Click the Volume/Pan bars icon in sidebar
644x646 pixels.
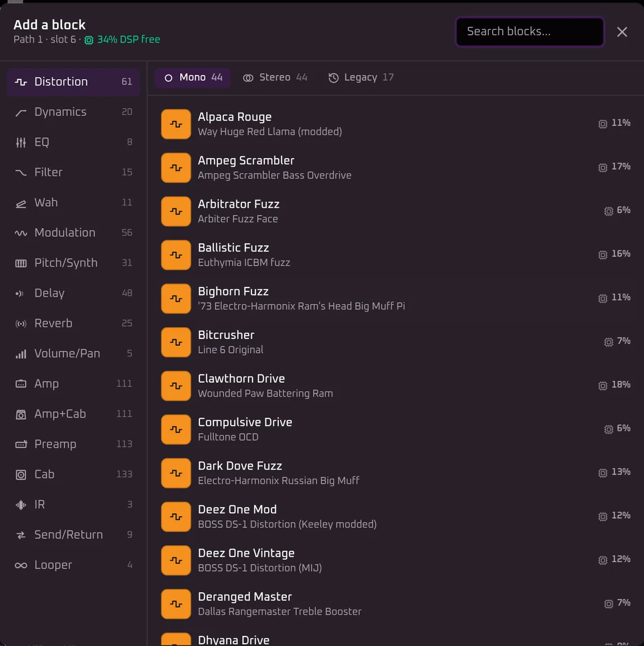pos(21,354)
